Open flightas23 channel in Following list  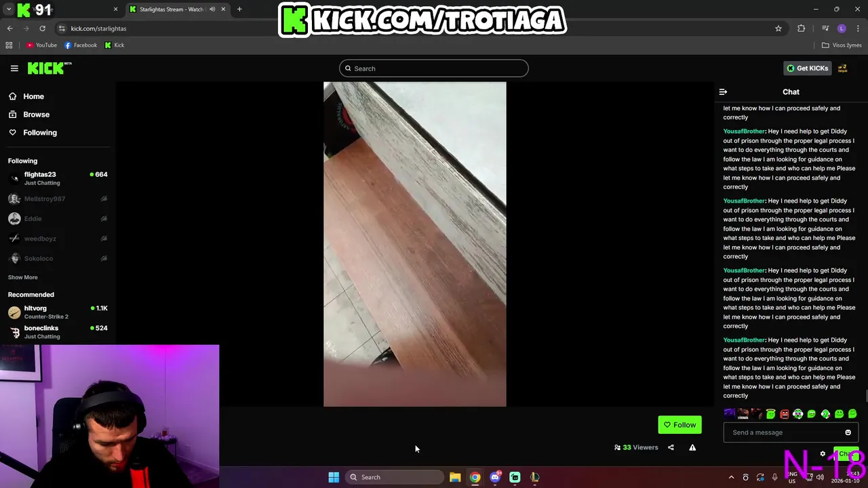(58, 178)
